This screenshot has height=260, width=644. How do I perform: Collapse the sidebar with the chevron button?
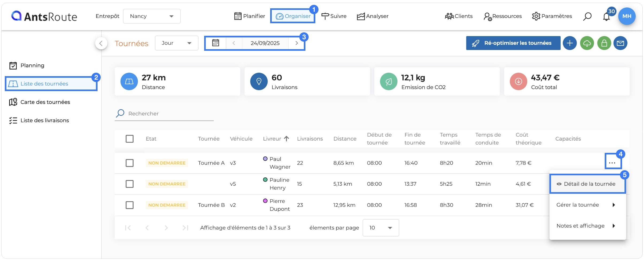point(101,43)
